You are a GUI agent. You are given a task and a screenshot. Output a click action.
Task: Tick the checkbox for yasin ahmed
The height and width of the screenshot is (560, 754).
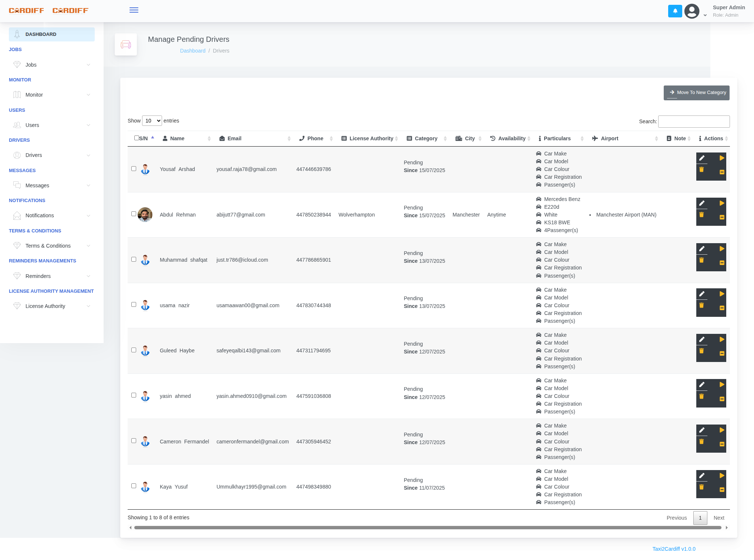coord(134,395)
